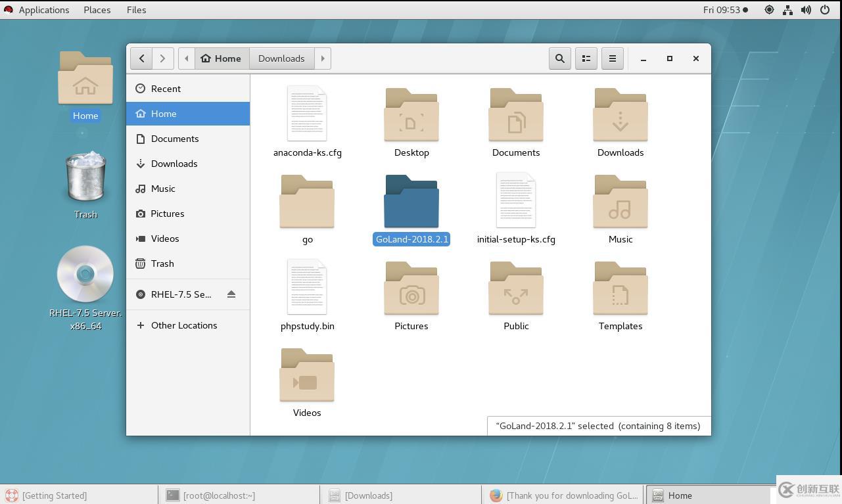Switch to the Getting Started taskbar window
The image size is (842, 504).
(x=79, y=495)
